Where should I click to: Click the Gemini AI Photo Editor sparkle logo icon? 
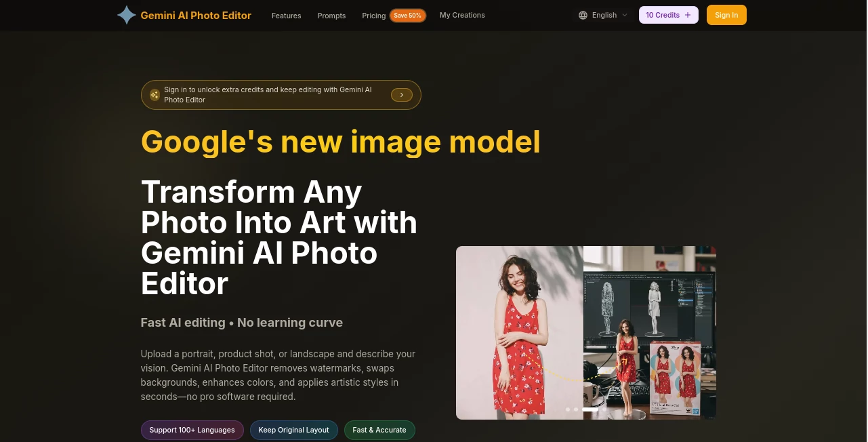pyautogui.click(x=126, y=15)
